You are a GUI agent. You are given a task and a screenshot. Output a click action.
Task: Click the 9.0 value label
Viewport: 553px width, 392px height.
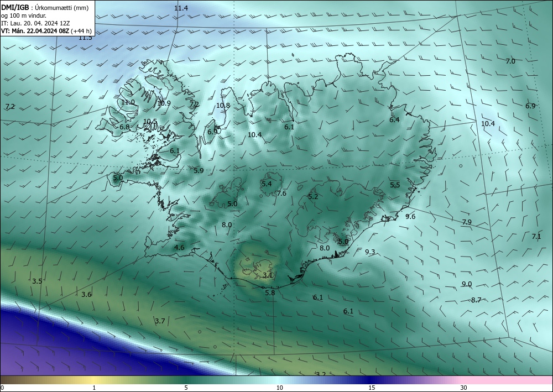click(467, 284)
